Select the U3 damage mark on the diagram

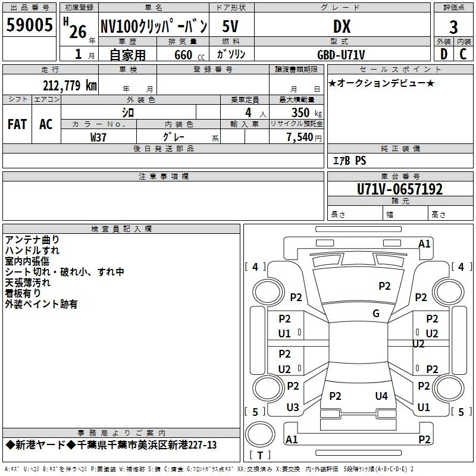293,408
